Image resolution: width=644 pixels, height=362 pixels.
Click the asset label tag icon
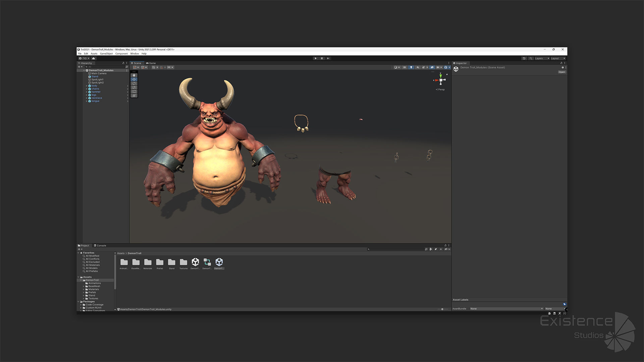[x=565, y=304]
